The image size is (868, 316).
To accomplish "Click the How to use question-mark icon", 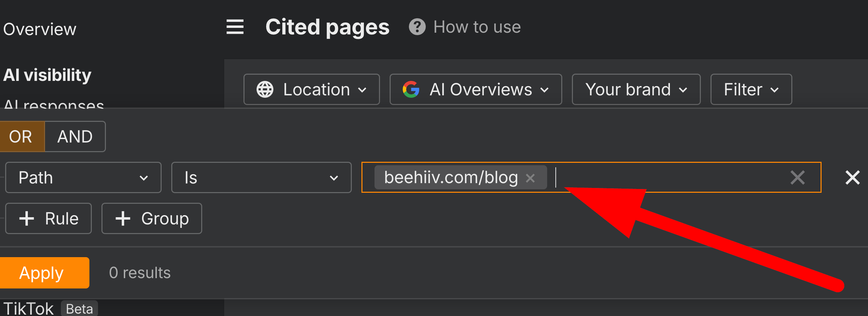I will [417, 27].
